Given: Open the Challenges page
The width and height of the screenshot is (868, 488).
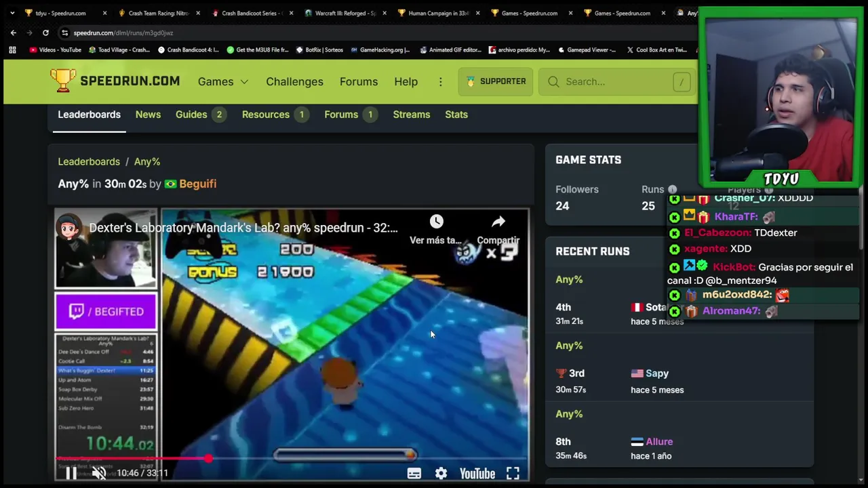Looking at the screenshot, I should pos(294,81).
